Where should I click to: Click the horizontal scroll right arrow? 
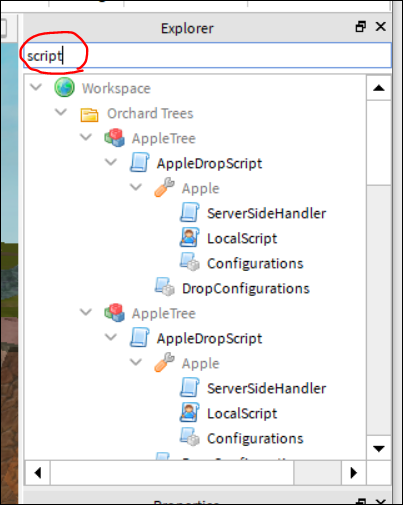(x=354, y=473)
